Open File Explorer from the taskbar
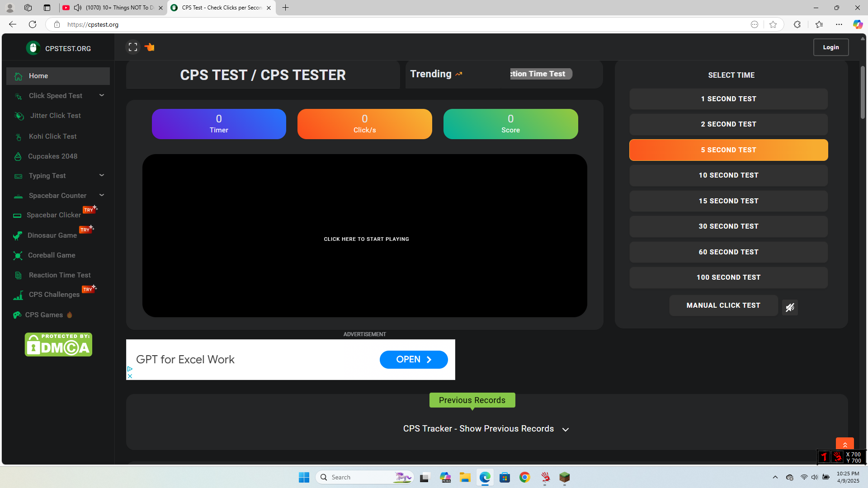The height and width of the screenshot is (488, 868). pyautogui.click(x=465, y=477)
